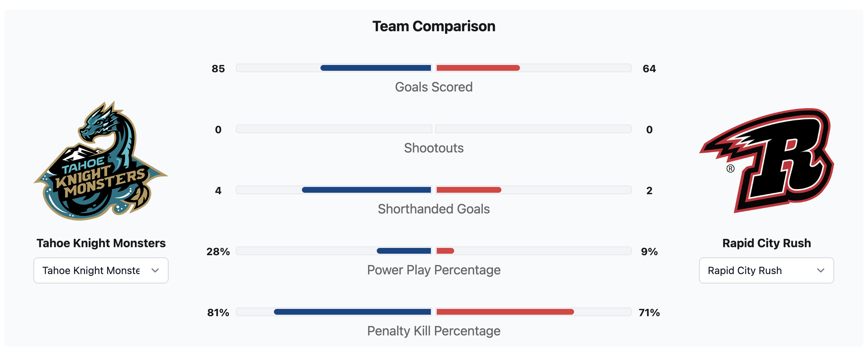Click the blue Penalty Kill Percentage bar
This screenshot has height=355, width=868.
(352, 312)
